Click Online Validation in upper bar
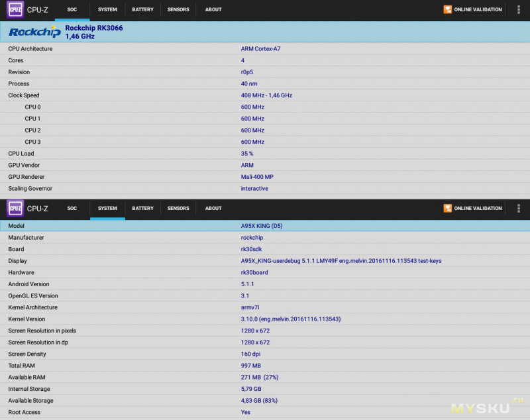Viewport: 530px width, 420px height. click(x=472, y=9)
